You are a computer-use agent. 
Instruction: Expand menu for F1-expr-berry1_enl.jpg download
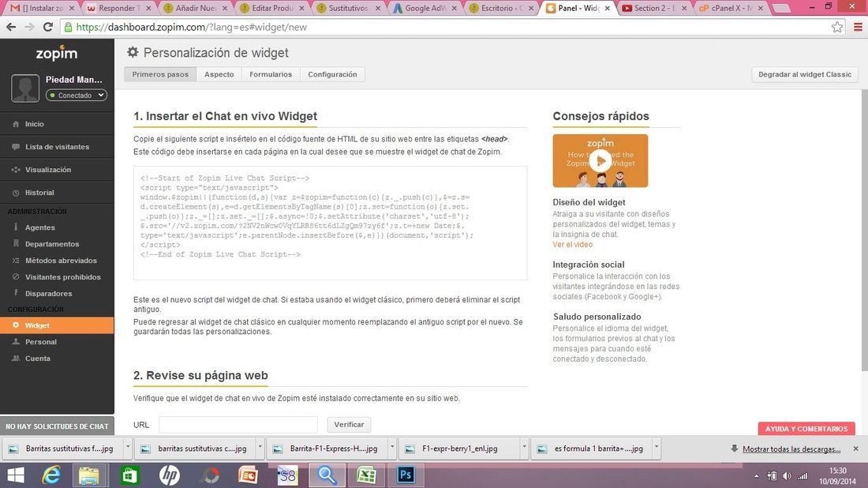point(524,449)
